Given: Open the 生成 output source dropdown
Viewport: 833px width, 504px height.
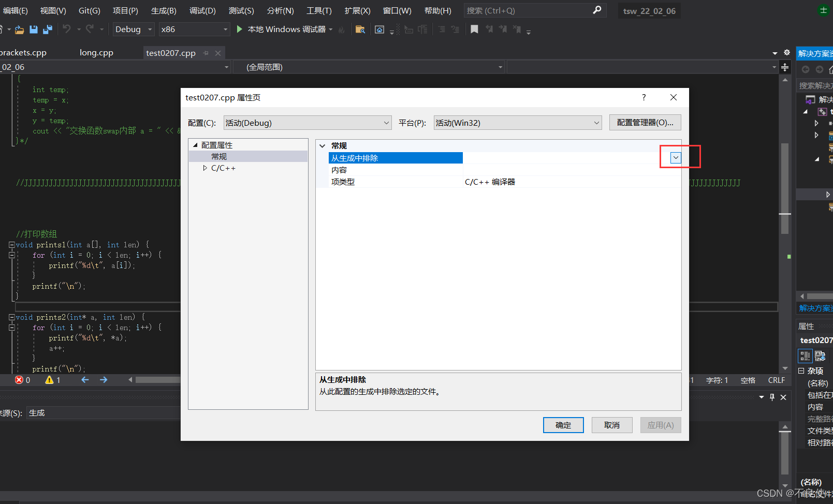Looking at the screenshot, I should coord(103,413).
